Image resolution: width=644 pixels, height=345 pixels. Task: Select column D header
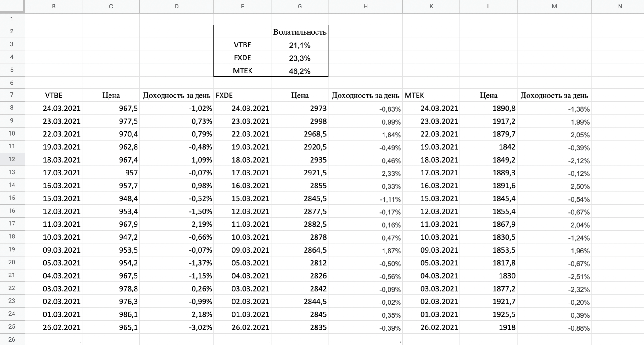(176, 6)
